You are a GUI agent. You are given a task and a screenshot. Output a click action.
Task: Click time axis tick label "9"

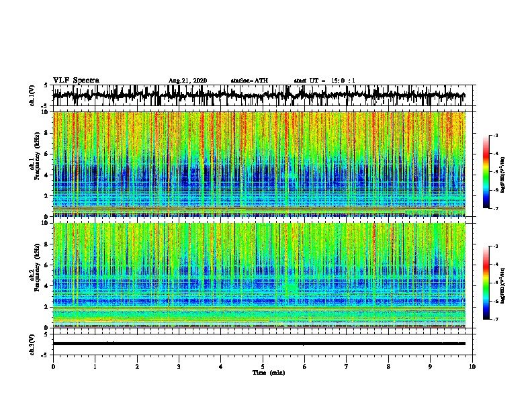tap(430, 366)
